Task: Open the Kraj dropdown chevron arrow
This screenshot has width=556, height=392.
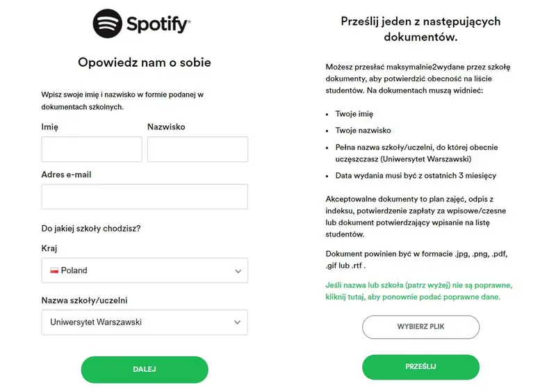Action: 238,271
